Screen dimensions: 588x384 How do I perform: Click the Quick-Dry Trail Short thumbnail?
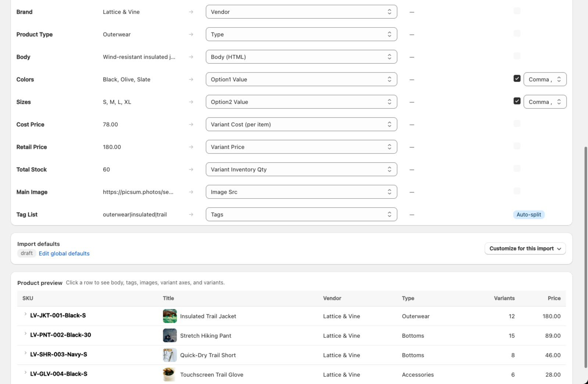170,355
